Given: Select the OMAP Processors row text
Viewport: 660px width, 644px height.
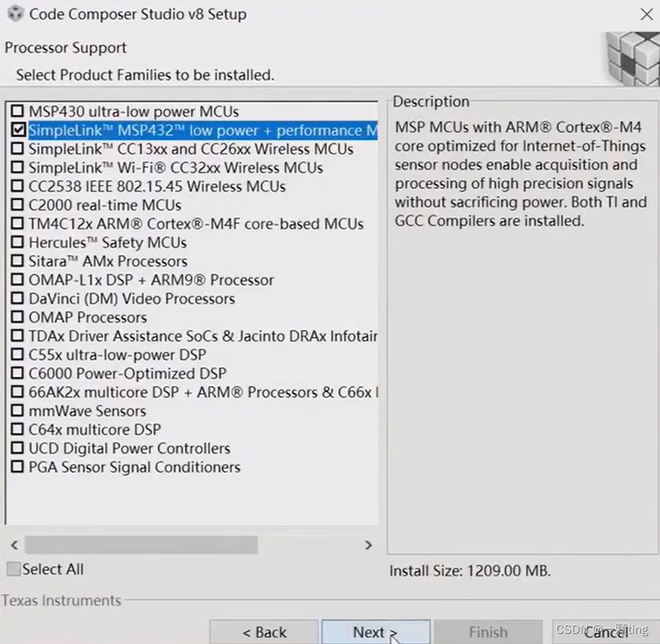Looking at the screenshot, I should [87, 317].
